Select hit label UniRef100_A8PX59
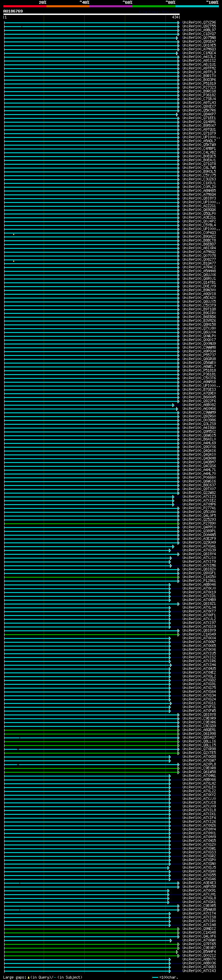The width and height of the screenshot is (222, 980). 199,886
